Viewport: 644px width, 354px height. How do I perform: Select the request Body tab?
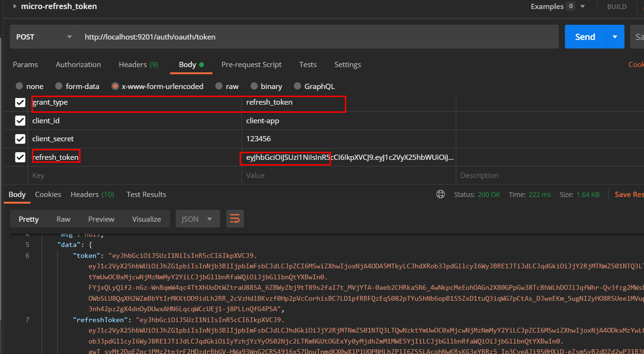[191, 64]
